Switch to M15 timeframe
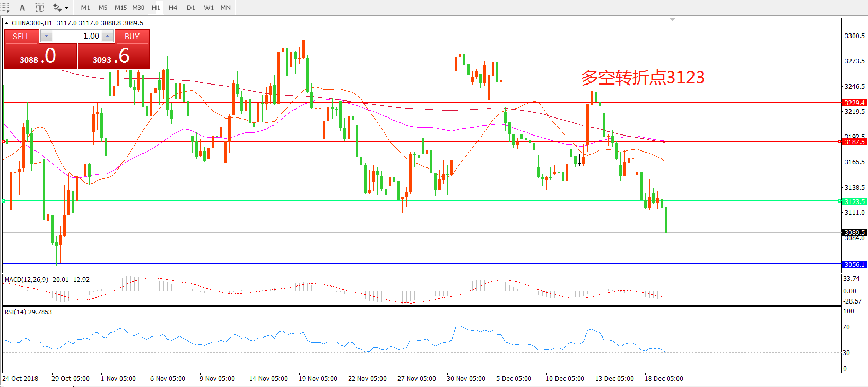Viewport: 868px width, 387px height. 120,8
